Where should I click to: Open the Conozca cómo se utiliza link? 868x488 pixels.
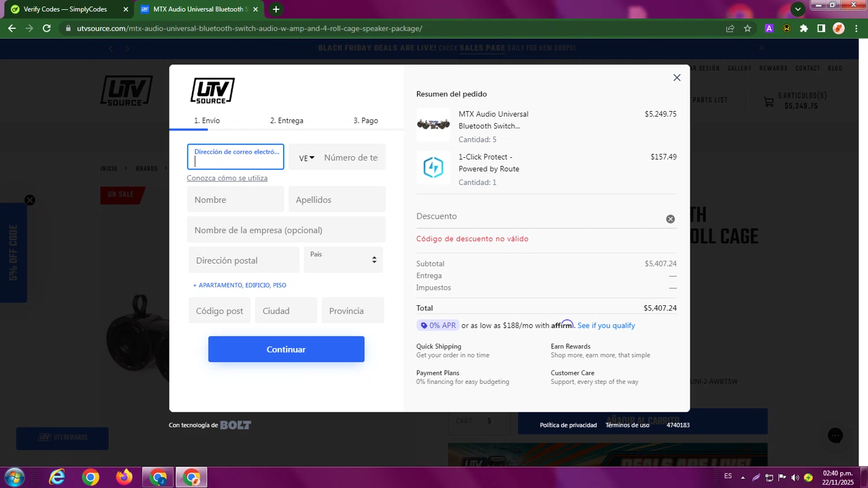pos(227,178)
